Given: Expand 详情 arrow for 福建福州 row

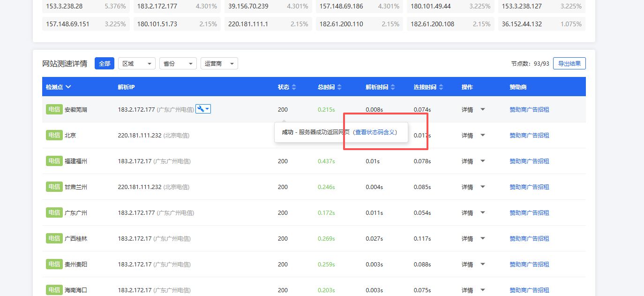Looking at the screenshot, I should [483, 161].
